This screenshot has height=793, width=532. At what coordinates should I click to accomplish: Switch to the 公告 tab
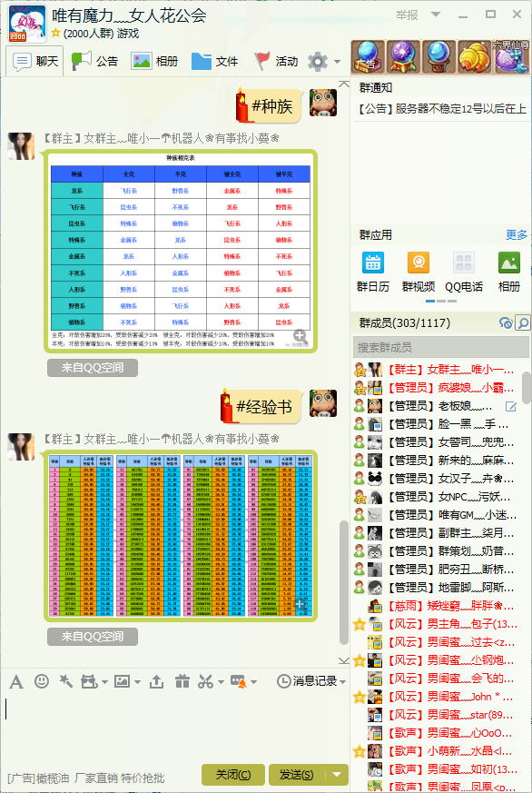[94, 62]
